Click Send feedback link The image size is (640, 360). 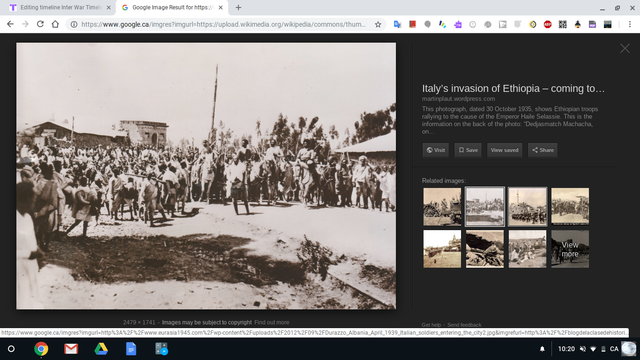pyautogui.click(x=464, y=325)
